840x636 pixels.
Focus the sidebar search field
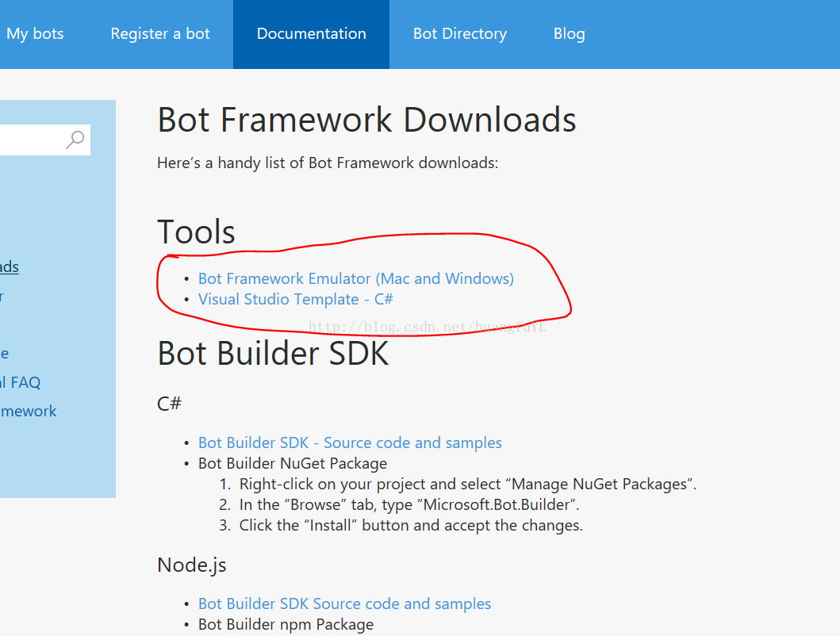click(45, 140)
